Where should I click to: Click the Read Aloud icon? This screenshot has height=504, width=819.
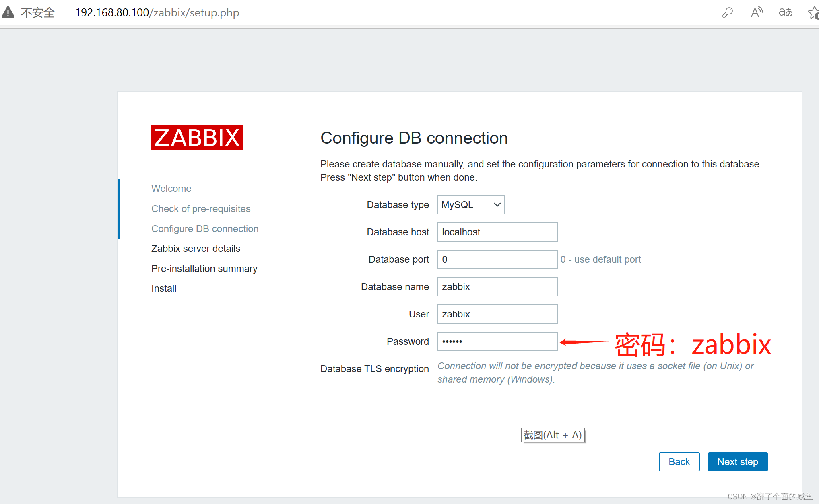point(756,12)
